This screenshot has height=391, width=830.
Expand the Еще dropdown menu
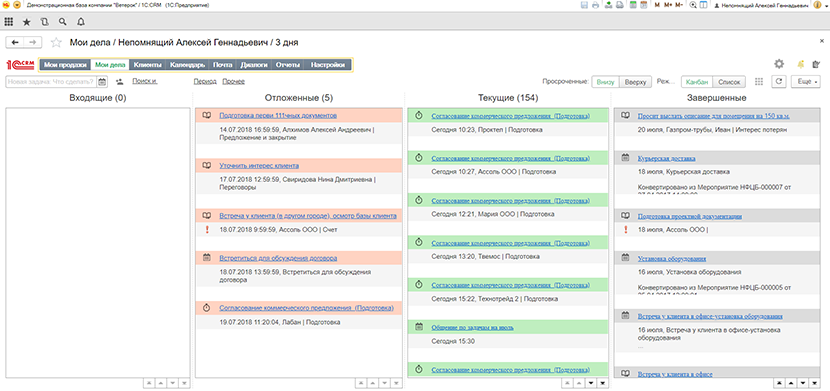coord(806,82)
